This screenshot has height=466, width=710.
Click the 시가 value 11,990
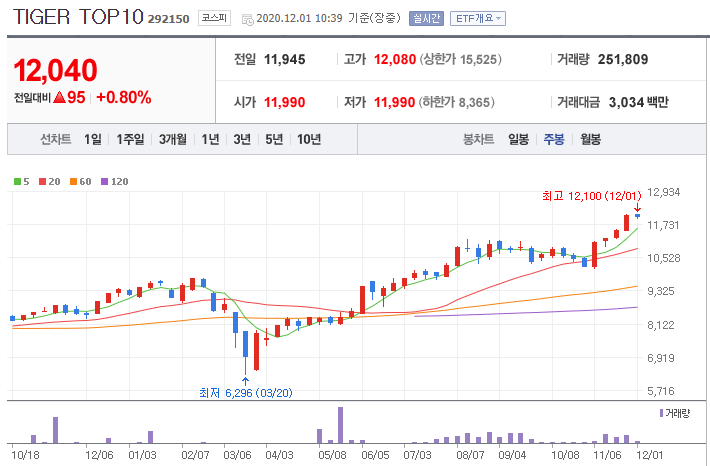tap(284, 102)
